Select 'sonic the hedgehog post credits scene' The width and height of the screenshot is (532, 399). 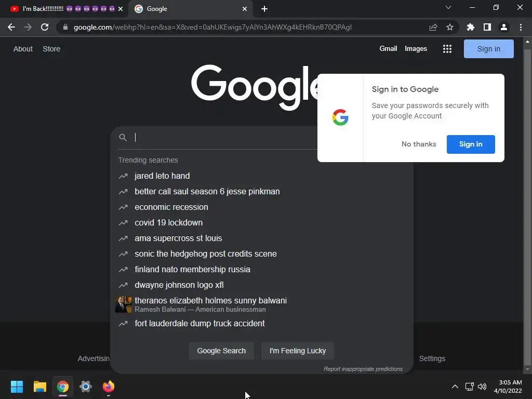262,254
